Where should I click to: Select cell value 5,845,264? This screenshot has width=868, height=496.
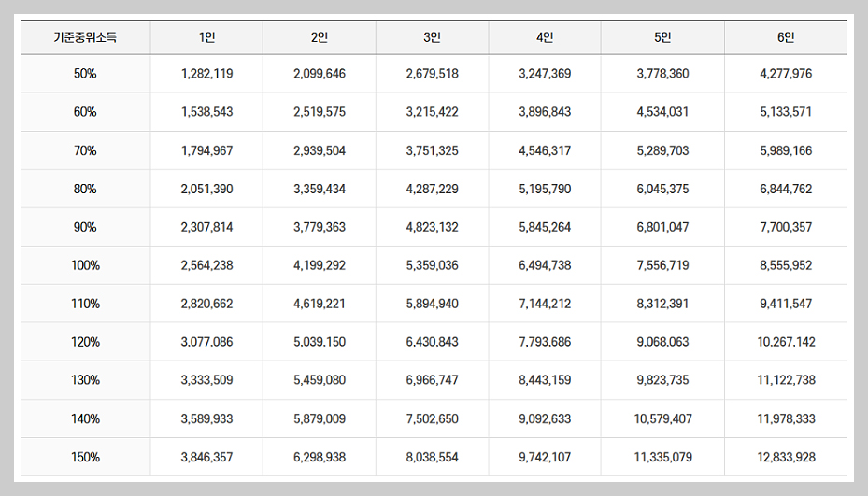(545, 227)
